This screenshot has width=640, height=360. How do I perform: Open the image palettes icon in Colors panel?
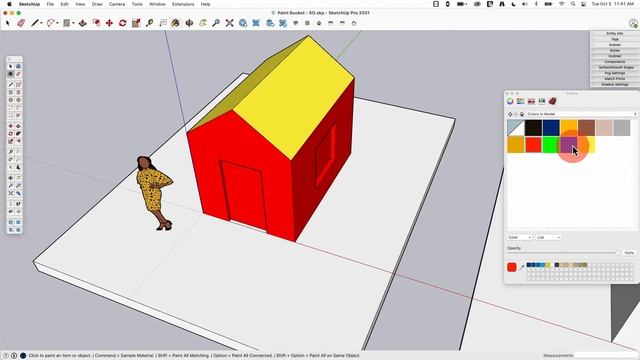pyautogui.click(x=542, y=101)
